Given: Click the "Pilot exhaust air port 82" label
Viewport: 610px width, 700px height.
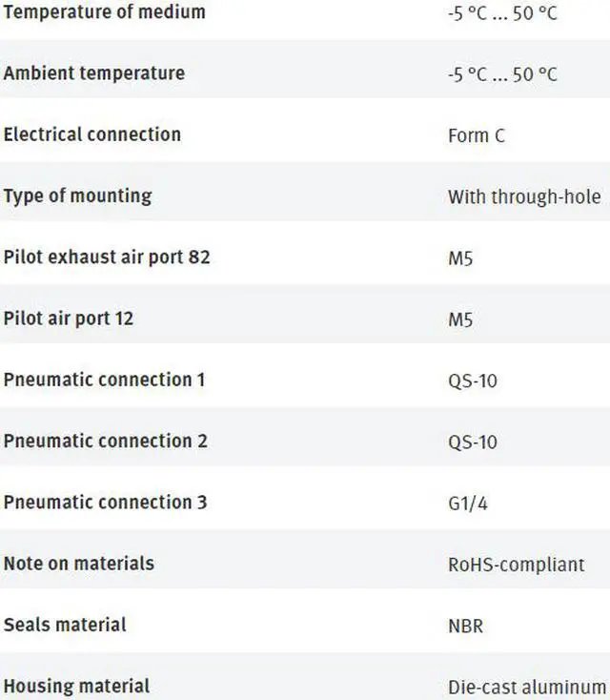Looking at the screenshot, I should point(107,257).
